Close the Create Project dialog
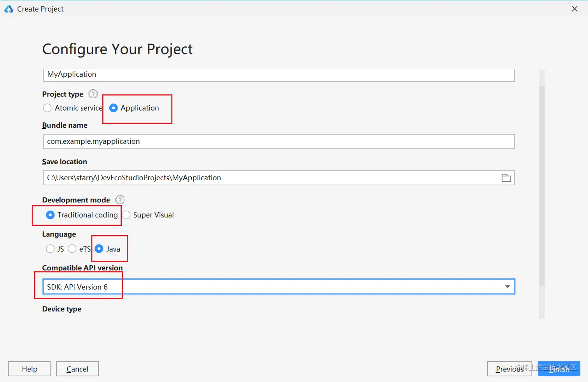The image size is (588, 382). point(574,9)
